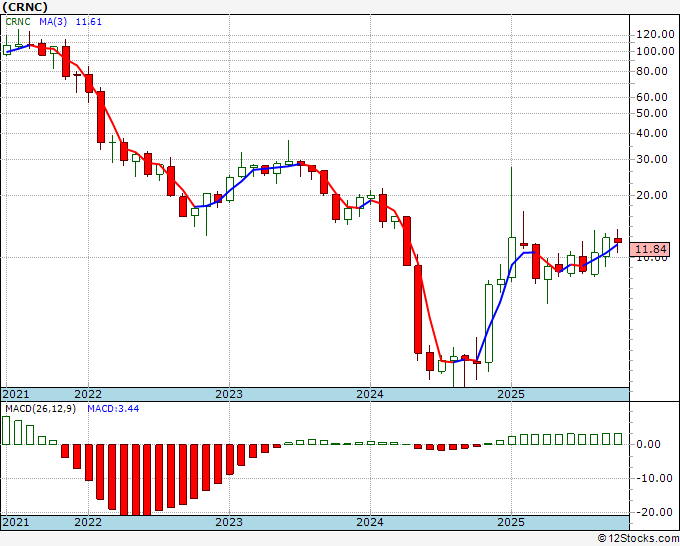Click 2022 on the MACD timeline

point(88,522)
